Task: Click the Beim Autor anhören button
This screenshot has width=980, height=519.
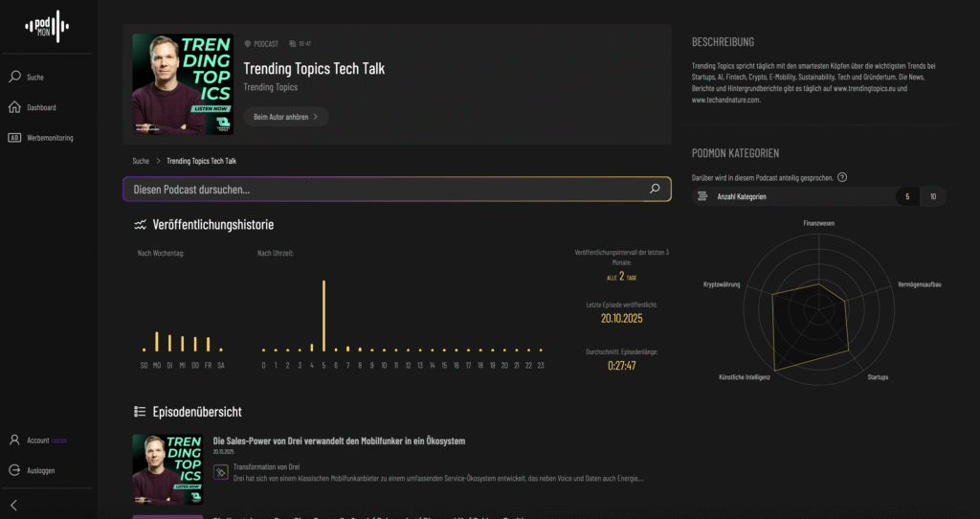Action: (x=285, y=117)
